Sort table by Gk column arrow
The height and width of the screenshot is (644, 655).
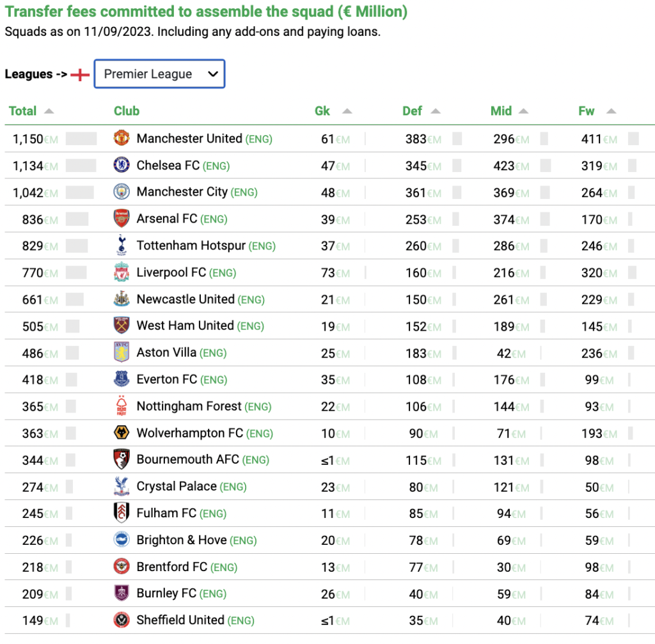point(347,111)
